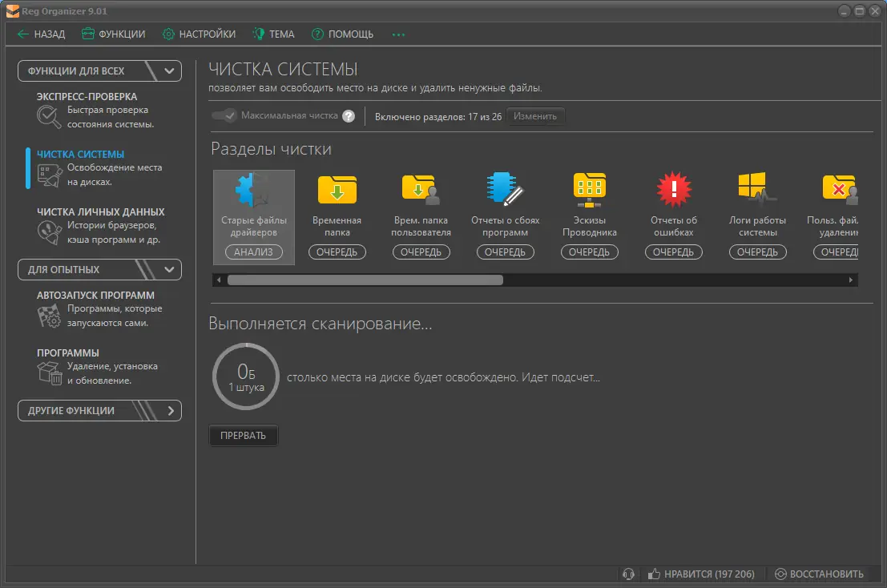Open the Отчеты о сбоях программ icon

[505, 189]
